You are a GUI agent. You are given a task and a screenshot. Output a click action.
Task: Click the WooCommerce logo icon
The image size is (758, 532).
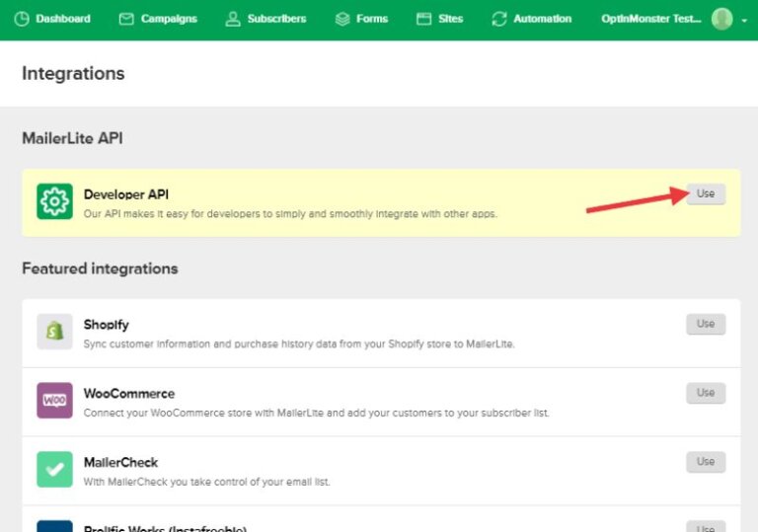[54, 401]
